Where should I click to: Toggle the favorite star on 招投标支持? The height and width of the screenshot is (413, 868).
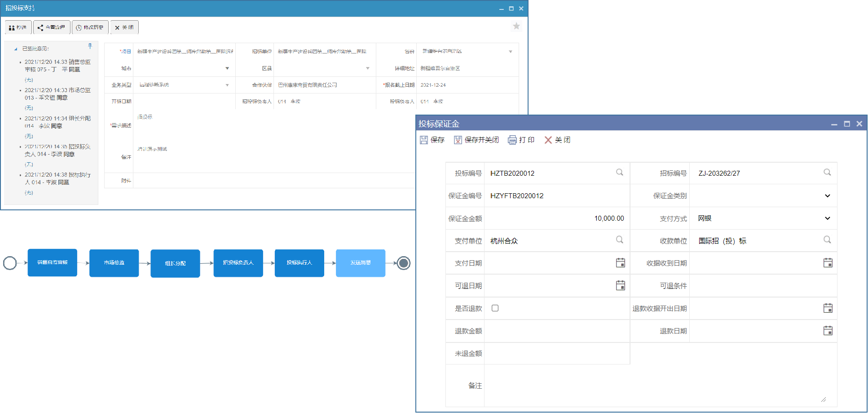tap(516, 26)
